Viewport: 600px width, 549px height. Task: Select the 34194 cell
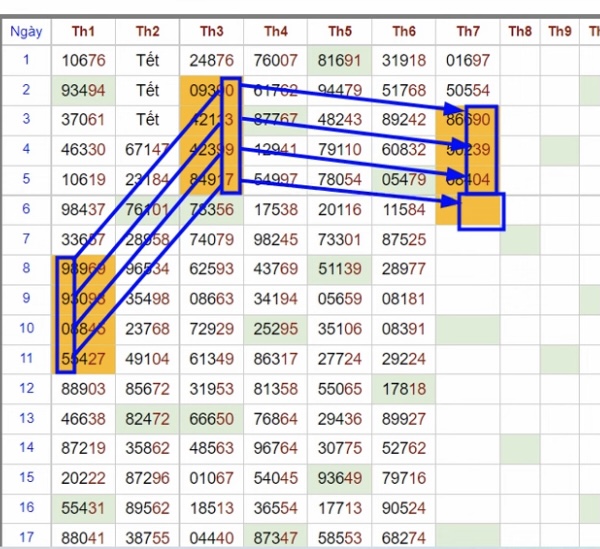[x=276, y=299]
